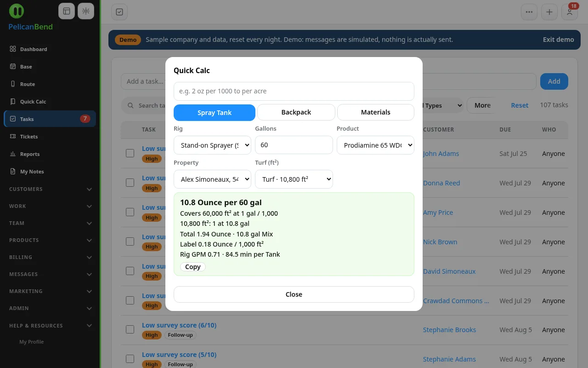Open the Turf area dropdown
The width and height of the screenshot is (588, 368).
coord(294,179)
